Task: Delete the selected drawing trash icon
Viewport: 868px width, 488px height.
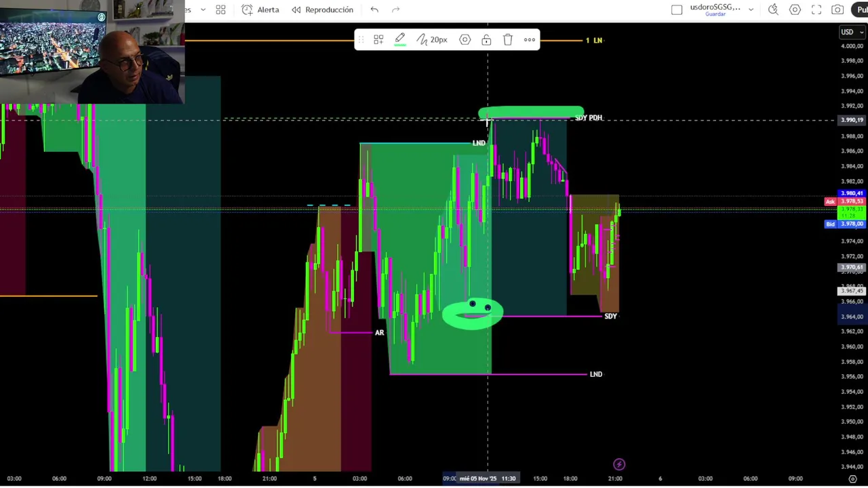Action: [x=508, y=40]
